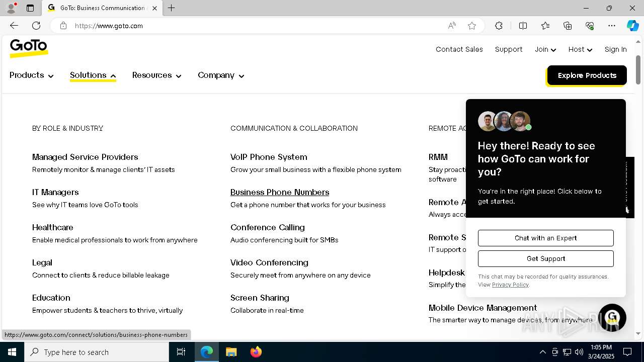The image size is (644, 362).
Task: Open Conference Calling
Action: tap(268, 227)
